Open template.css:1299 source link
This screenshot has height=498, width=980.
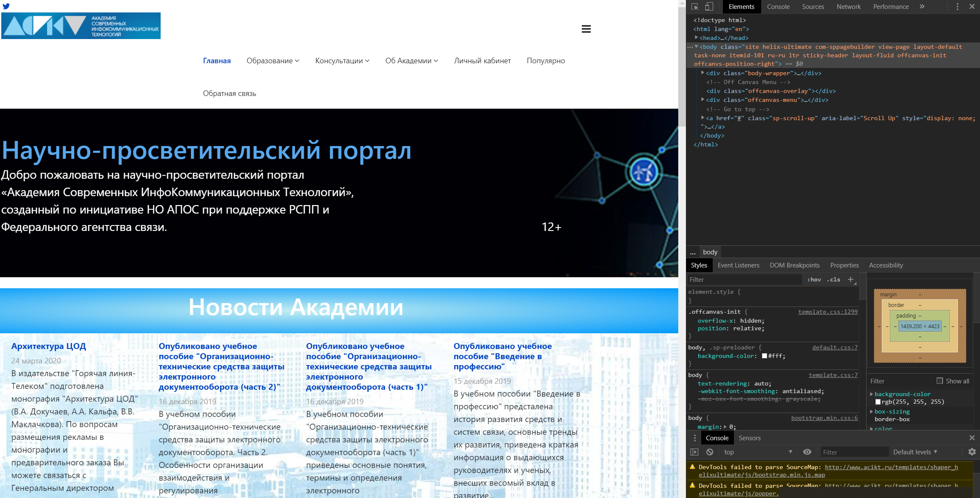828,312
